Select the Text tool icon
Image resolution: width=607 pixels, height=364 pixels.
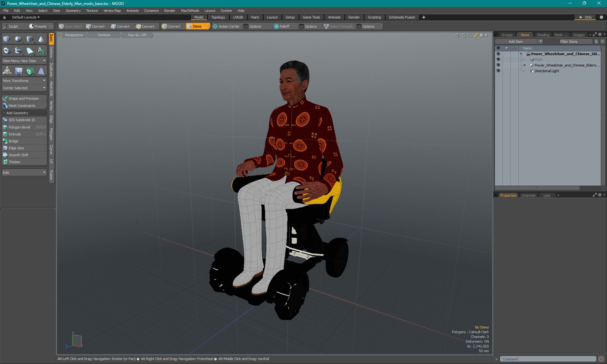point(41,51)
